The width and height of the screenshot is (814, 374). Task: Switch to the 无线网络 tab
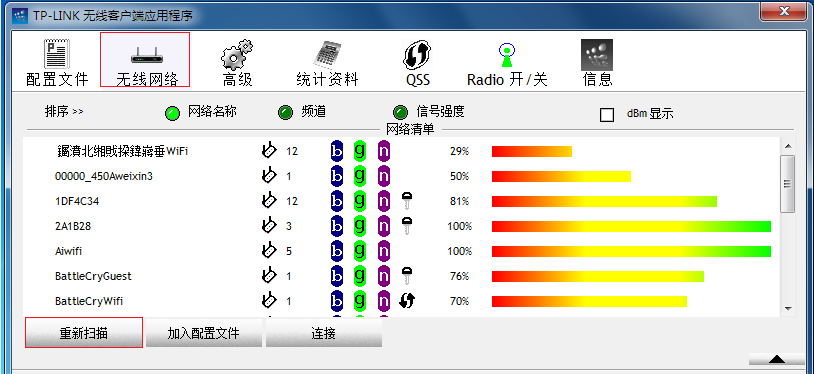click(x=145, y=60)
